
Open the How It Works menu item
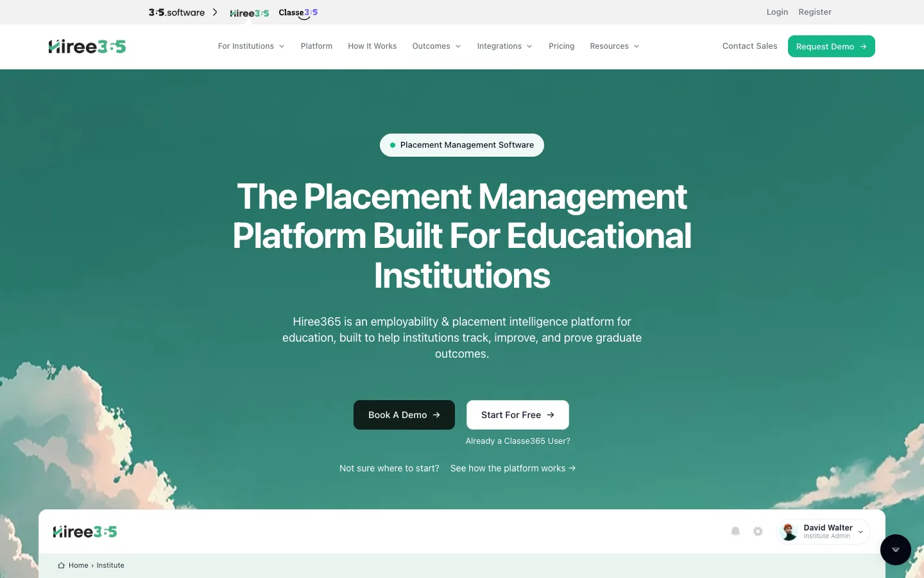pyautogui.click(x=372, y=46)
